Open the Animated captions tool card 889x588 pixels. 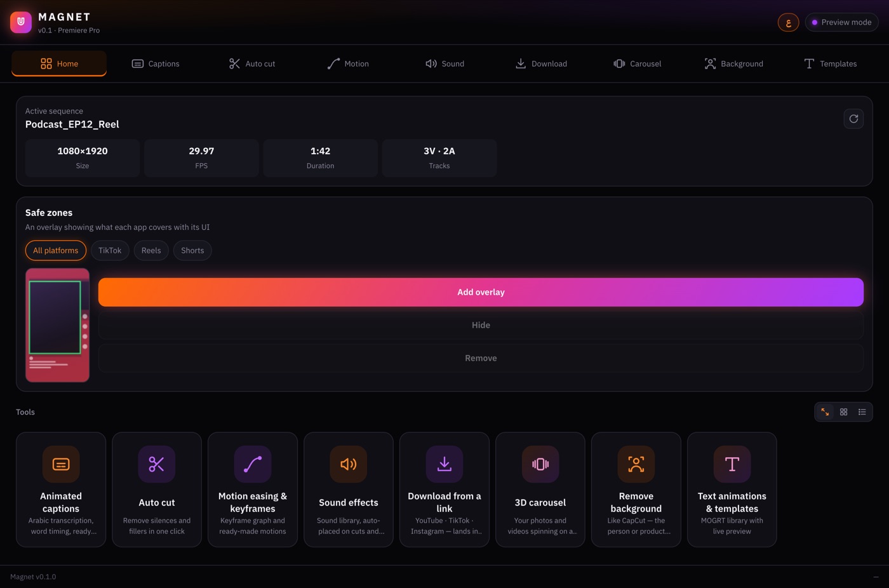click(x=61, y=490)
